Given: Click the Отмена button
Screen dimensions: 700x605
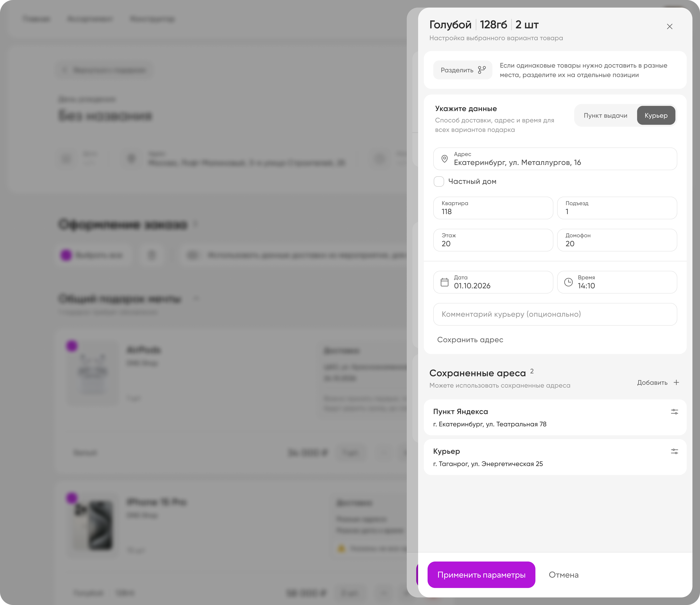Looking at the screenshot, I should coord(564,575).
